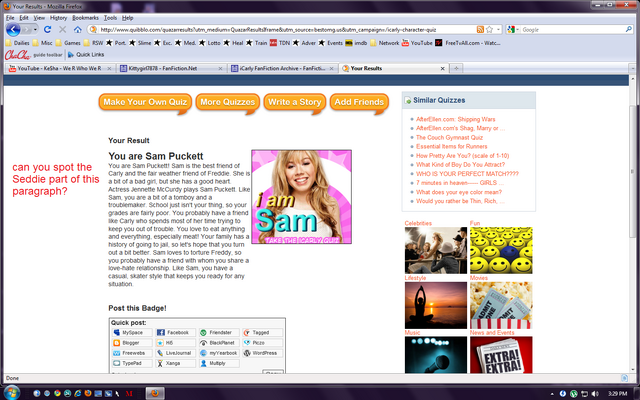The height and width of the screenshot is (400, 640).
Task: Post badge to Multiply
Action: 219,363
